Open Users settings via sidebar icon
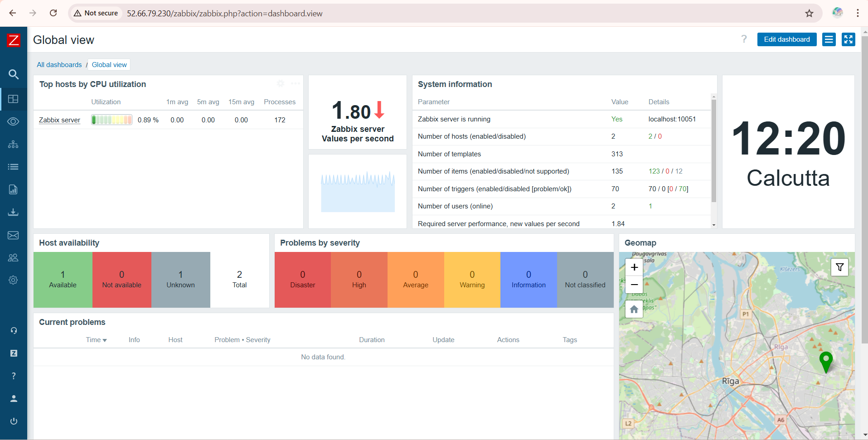 14,257
